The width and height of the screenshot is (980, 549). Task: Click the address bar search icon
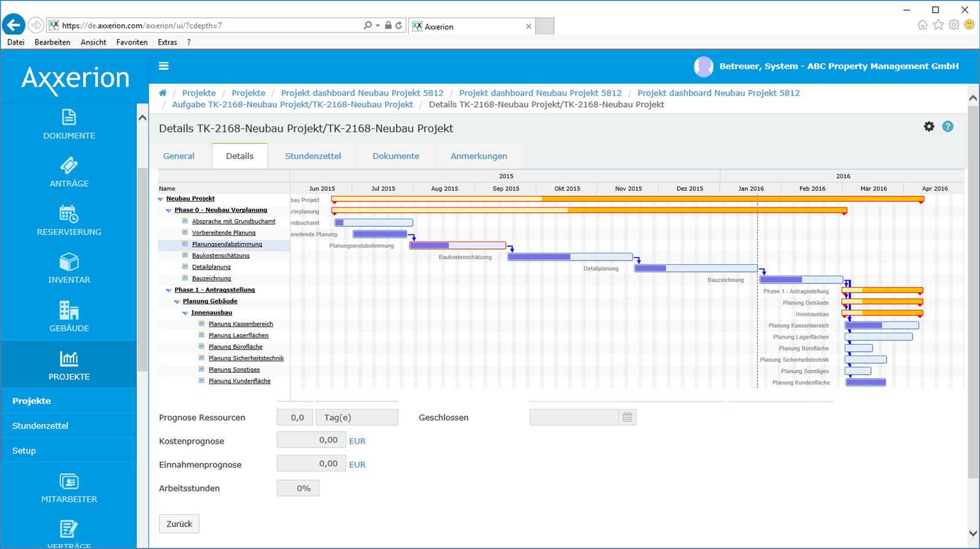point(367,26)
